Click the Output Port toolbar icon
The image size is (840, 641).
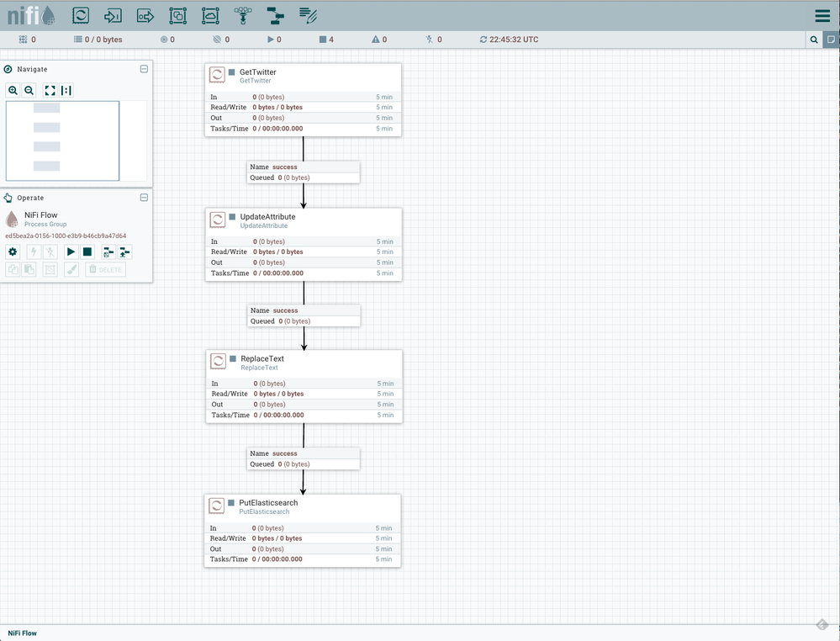click(144, 15)
